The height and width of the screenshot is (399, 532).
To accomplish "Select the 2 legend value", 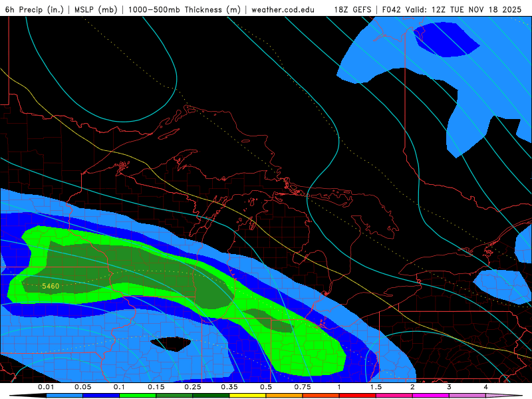I will click(x=412, y=387).
